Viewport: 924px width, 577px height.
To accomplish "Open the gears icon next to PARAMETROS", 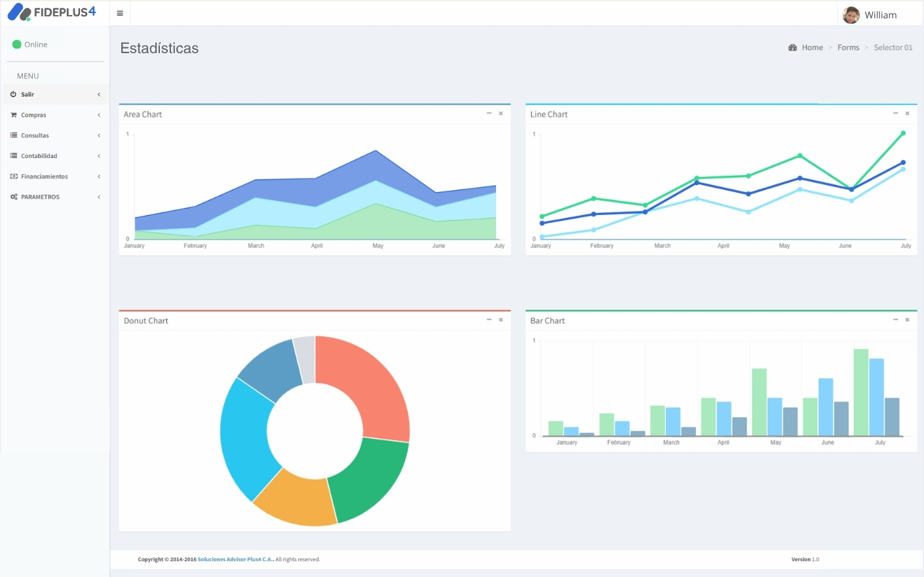I will tap(13, 197).
